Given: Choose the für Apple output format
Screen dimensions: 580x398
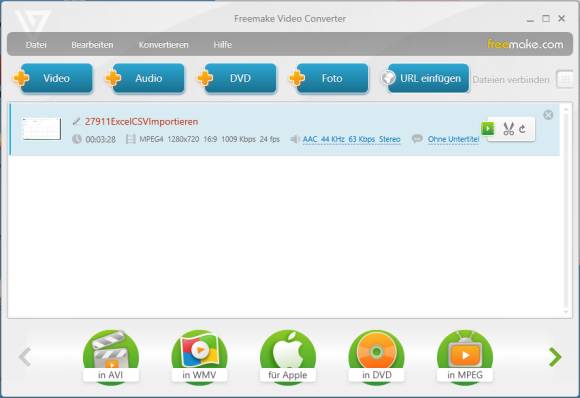Looking at the screenshot, I should [288, 357].
